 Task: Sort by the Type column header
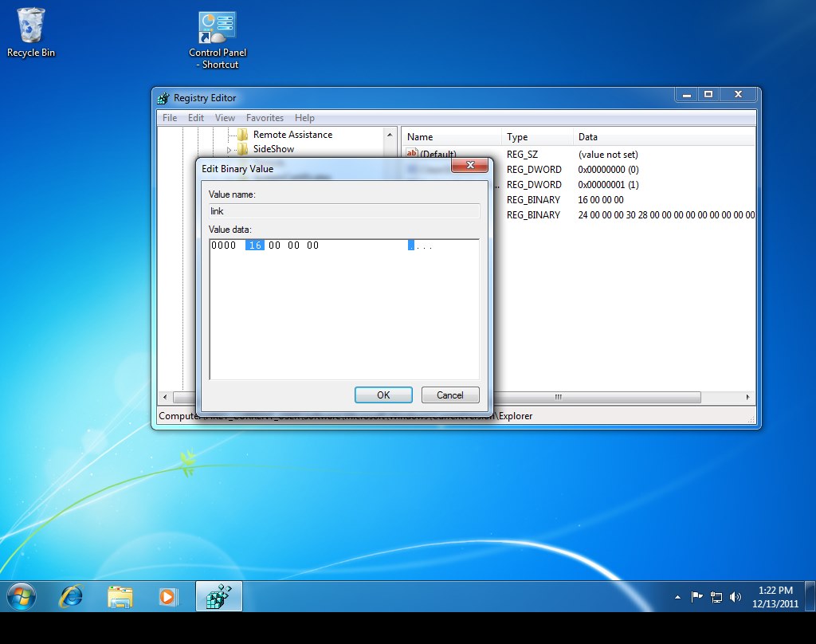[538, 137]
